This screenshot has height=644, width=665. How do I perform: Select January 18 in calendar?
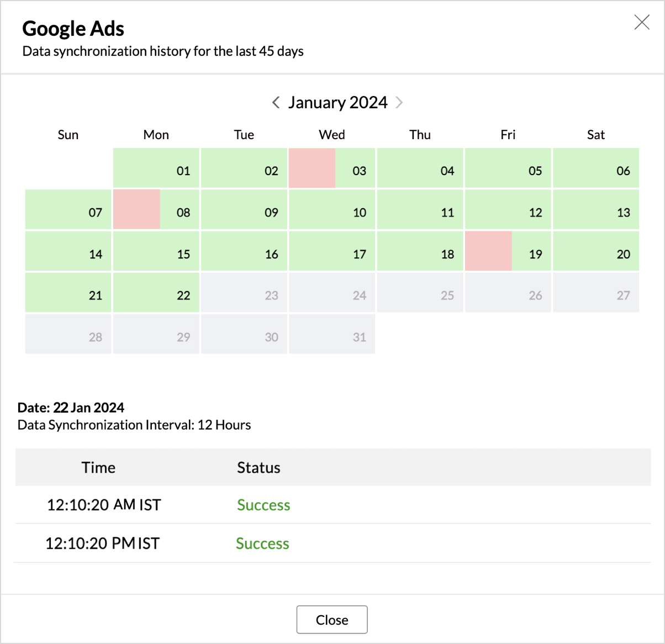420,251
